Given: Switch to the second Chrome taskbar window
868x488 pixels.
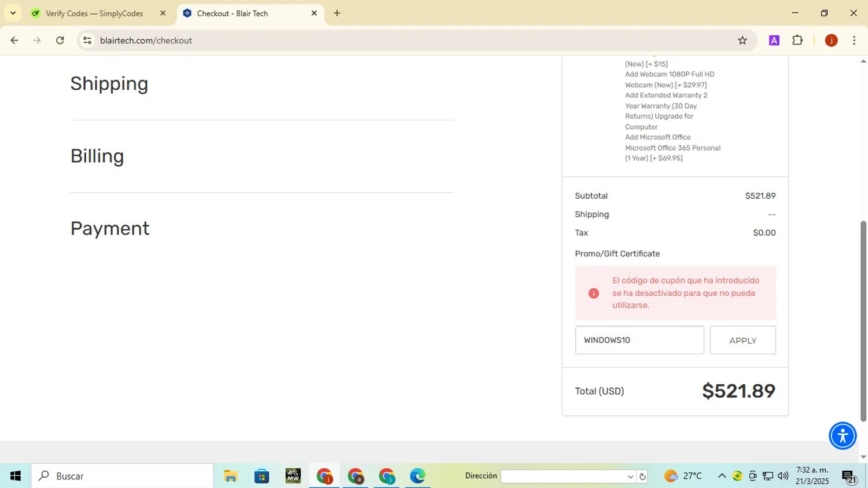Looking at the screenshot, I should [x=355, y=476].
